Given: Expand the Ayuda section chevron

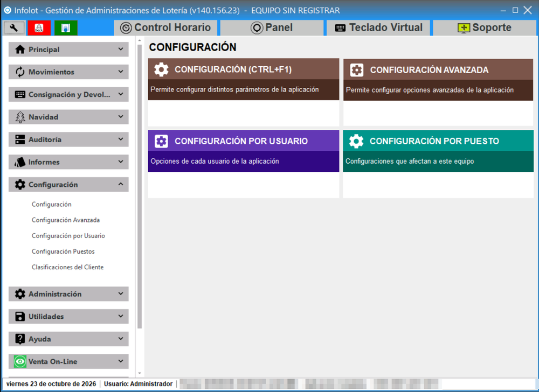Looking at the screenshot, I should [x=121, y=339].
